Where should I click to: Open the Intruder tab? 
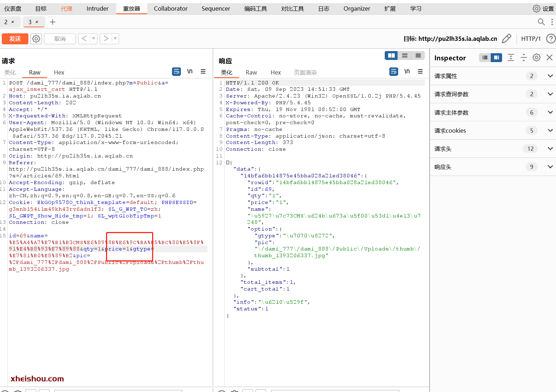coord(98,9)
